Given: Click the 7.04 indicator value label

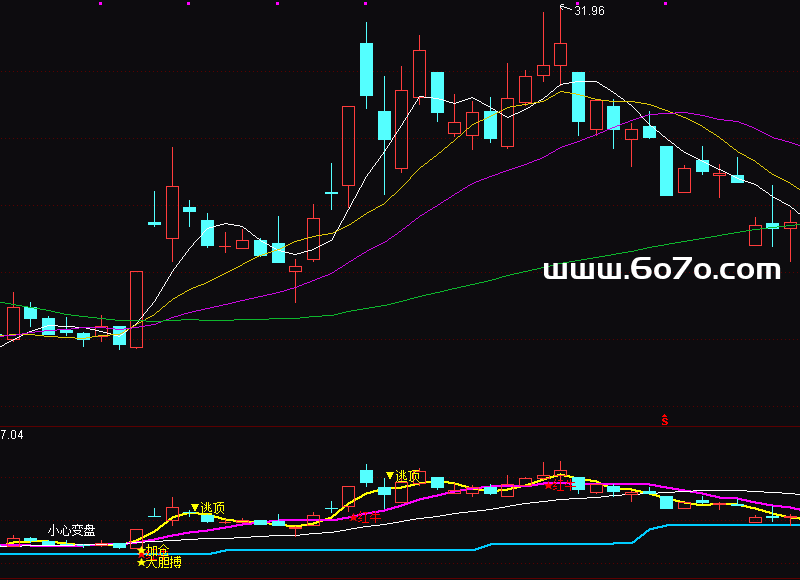Looking at the screenshot, I should (12, 435).
